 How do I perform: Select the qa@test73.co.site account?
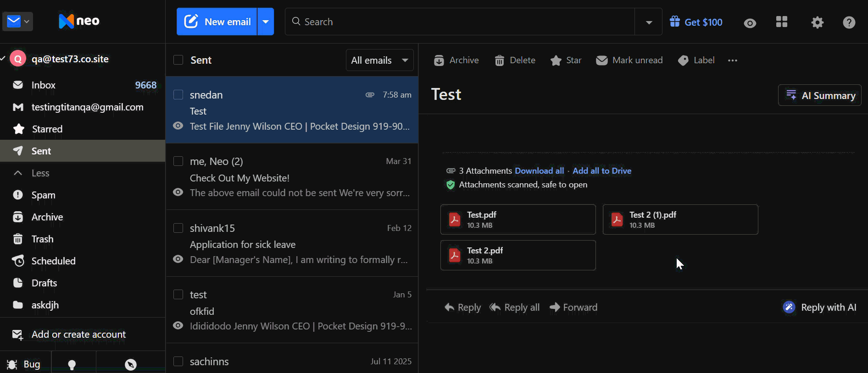point(70,59)
